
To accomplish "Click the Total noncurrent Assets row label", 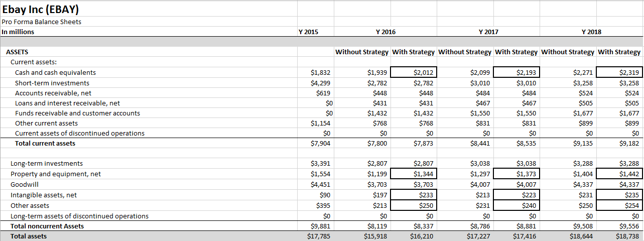I will 47,226.
